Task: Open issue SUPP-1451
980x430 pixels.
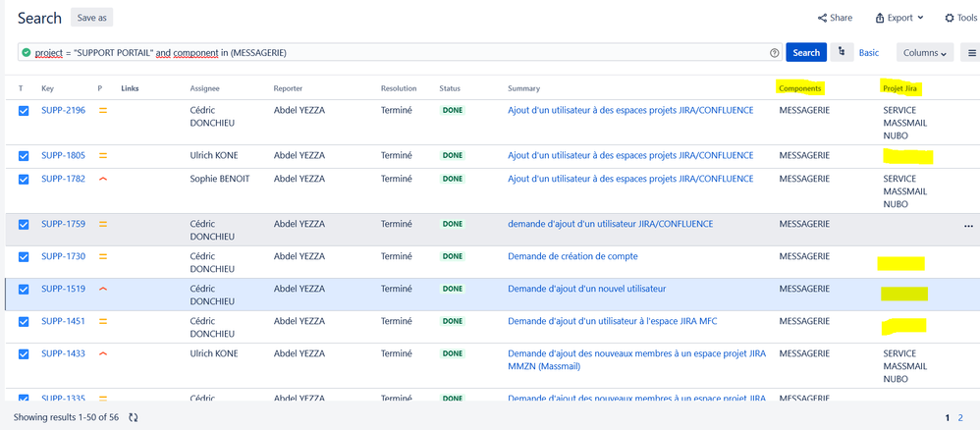Action: coord(63,321)
